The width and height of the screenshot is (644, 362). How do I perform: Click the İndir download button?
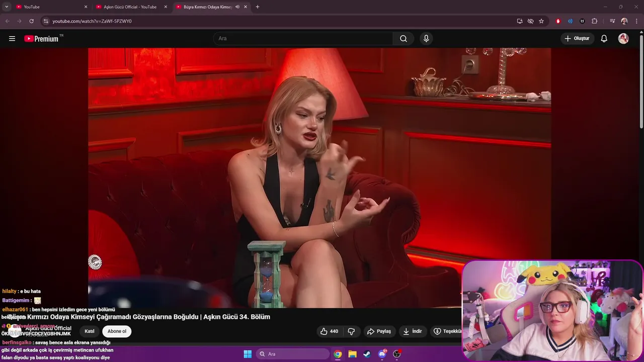413,331
